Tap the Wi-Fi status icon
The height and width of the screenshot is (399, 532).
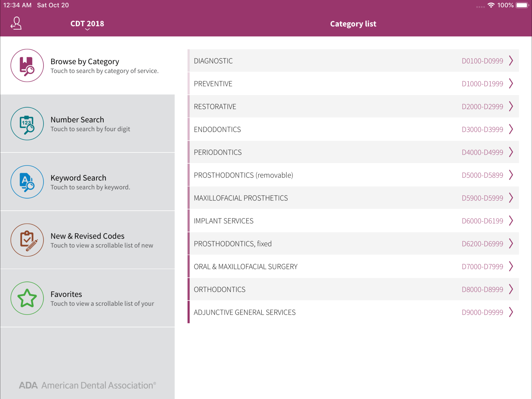tap(491, 5)
